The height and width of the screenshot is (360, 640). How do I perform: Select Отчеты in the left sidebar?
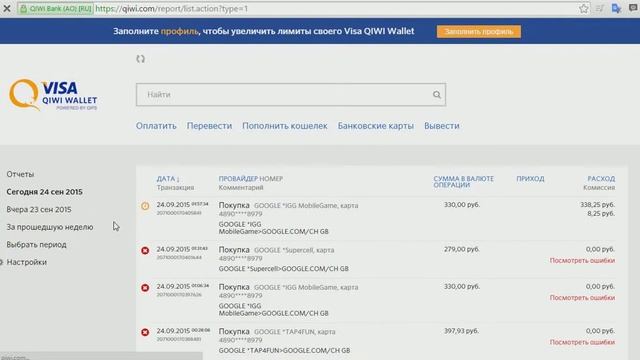click(x=20, y=174)
